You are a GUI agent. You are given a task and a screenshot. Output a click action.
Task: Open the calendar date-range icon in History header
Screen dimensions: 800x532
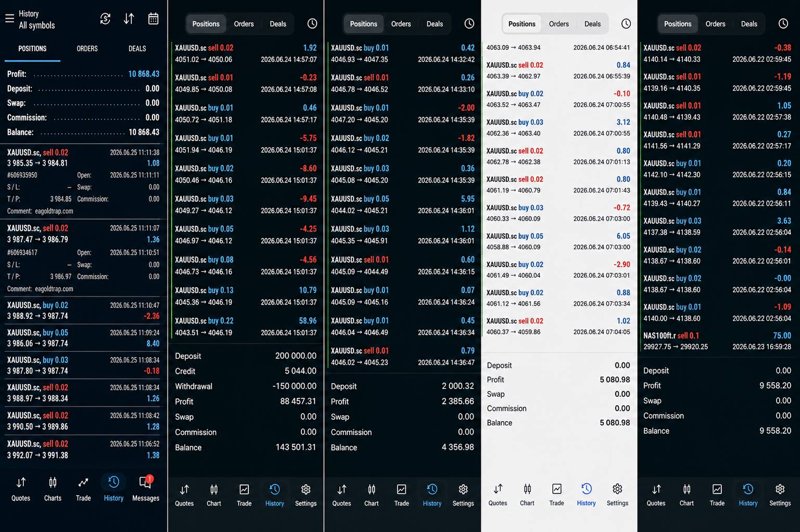pos(153,19)
